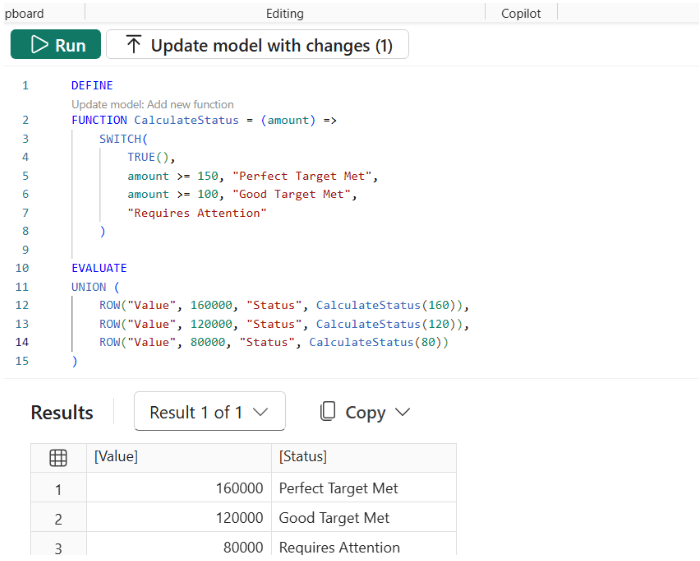Open the Result 1 of 1 dropdown
Screen dimensions: 700x561
[210, 411]
